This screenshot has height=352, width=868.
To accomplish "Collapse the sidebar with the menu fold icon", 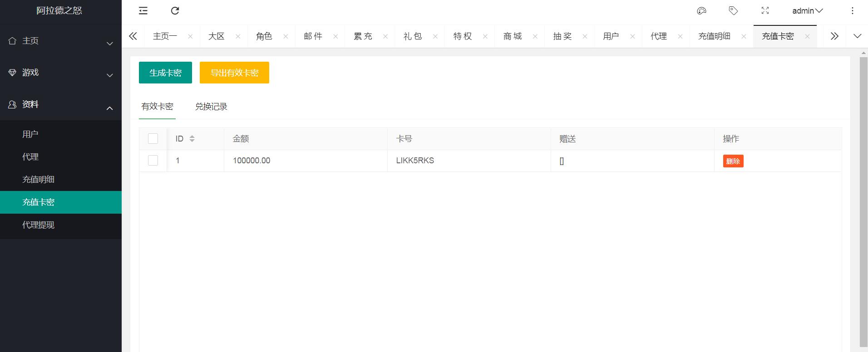I will 143,11.
